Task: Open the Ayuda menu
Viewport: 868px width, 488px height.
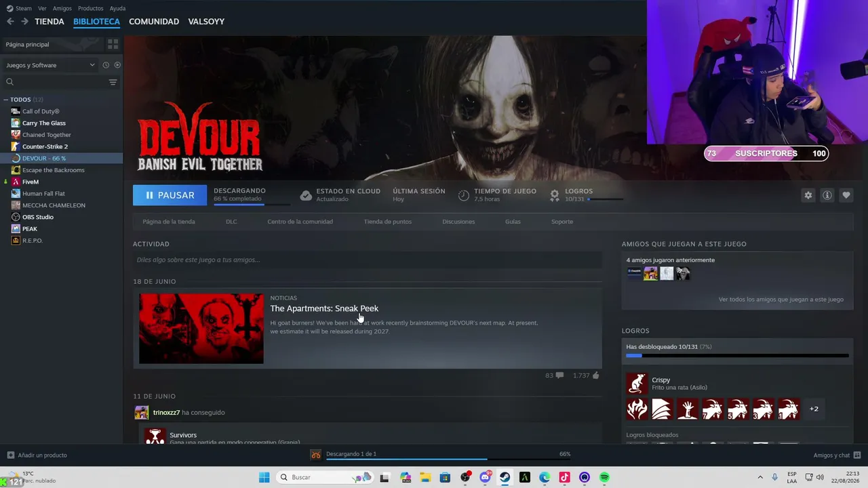Action: [x=117, y=8]
